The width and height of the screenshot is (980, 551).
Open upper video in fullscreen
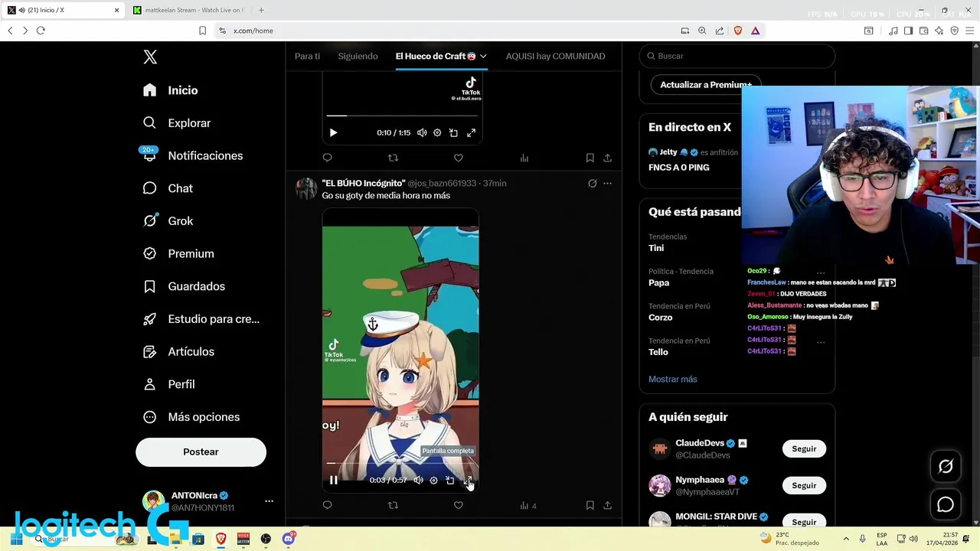pos(471,133)
